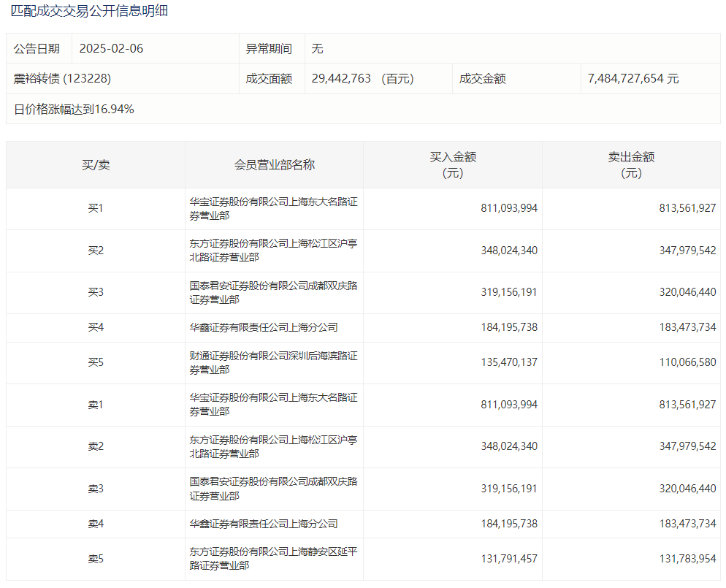Click the 异常期间 field label
This screenshot has width=726, height=588.
coord(269,49)
